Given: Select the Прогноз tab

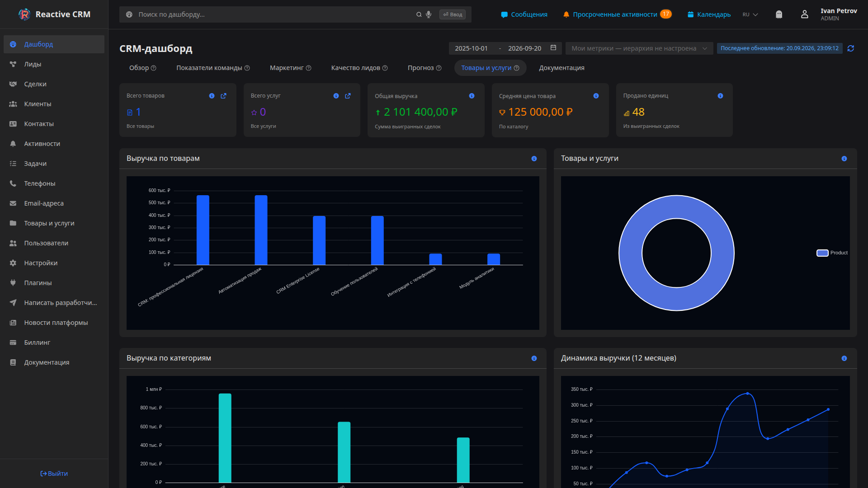Looking at the screenshot, I should pyautogui.click(x=425, y=68).
